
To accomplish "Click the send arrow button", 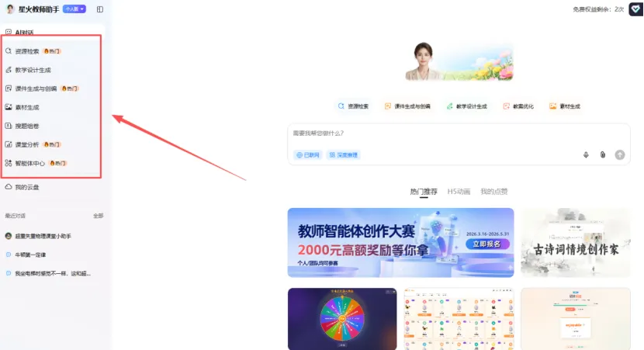I will [620, 155].
